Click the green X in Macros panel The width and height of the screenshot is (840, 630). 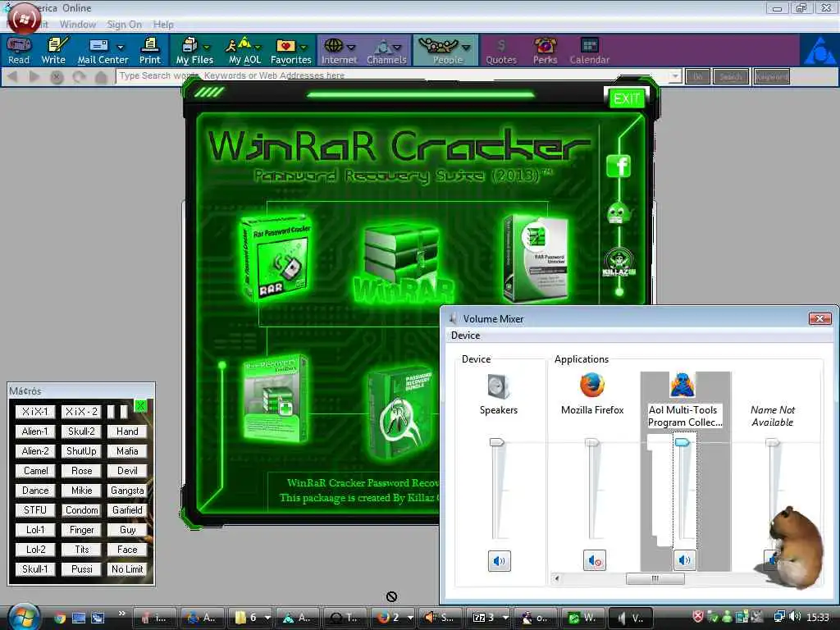pos(140,405)
